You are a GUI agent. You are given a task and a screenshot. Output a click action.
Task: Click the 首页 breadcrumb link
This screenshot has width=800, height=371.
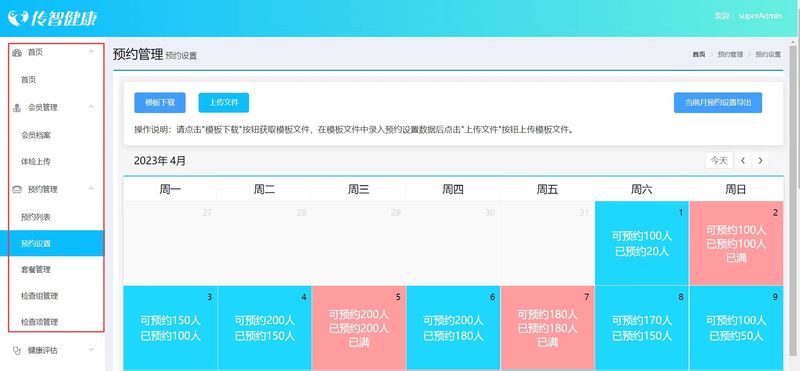(699, 54)
